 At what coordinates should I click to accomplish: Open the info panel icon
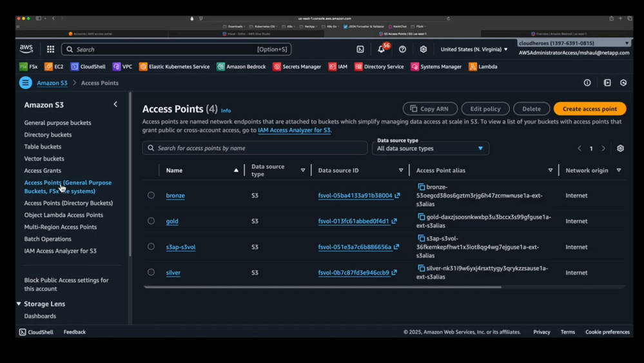[587, 83]
